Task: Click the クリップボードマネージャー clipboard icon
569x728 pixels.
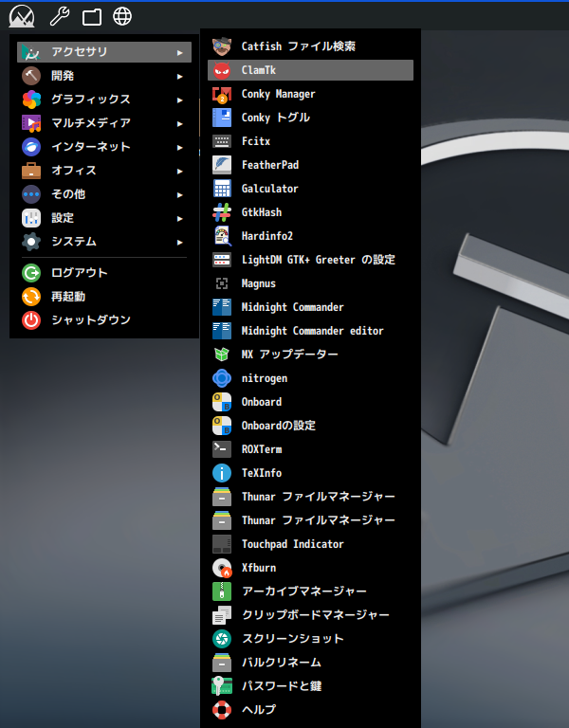Action: point(222,615)
